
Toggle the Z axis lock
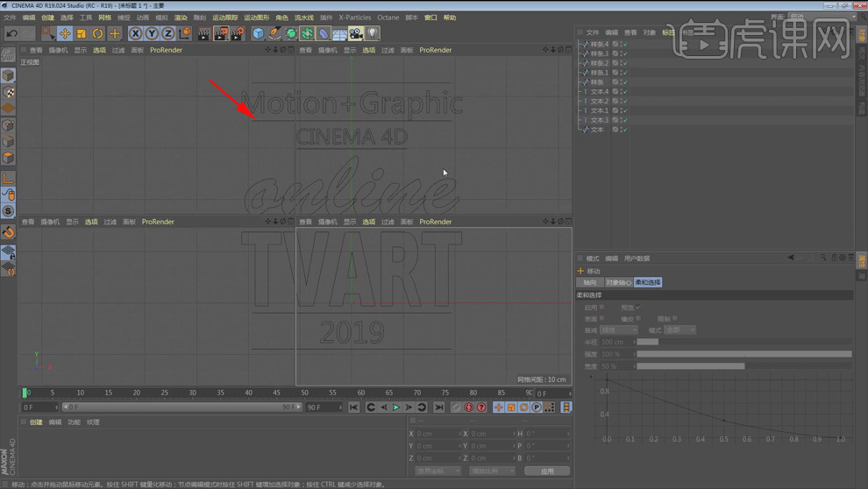click(168, 34)
